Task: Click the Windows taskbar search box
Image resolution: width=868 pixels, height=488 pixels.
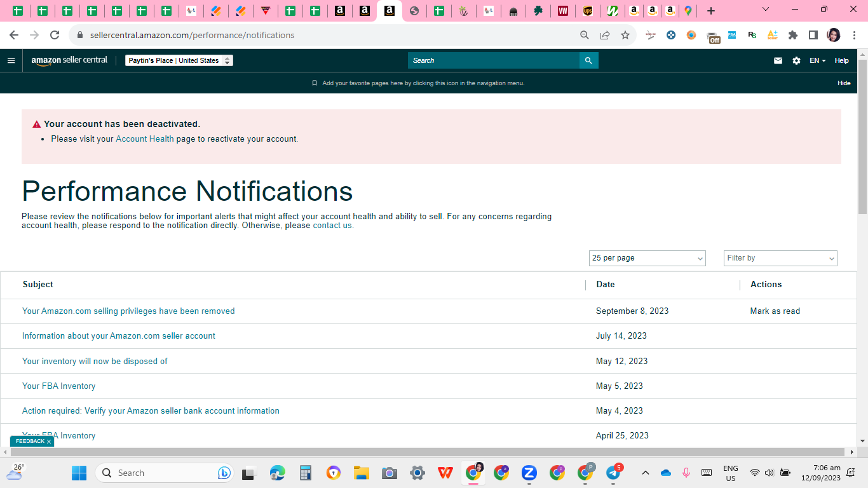Action: point(165,473)
